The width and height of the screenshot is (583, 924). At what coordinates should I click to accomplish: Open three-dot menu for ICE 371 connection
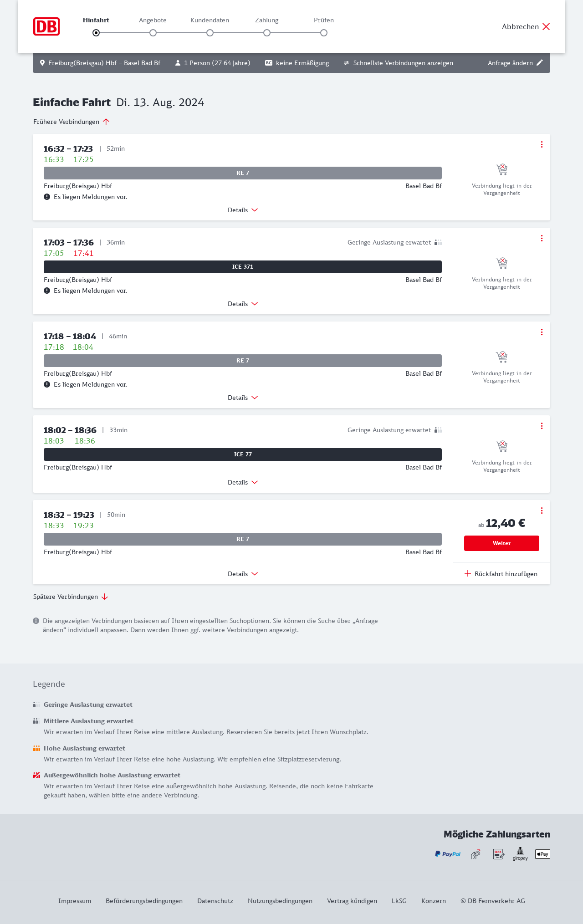pos(542,238)
